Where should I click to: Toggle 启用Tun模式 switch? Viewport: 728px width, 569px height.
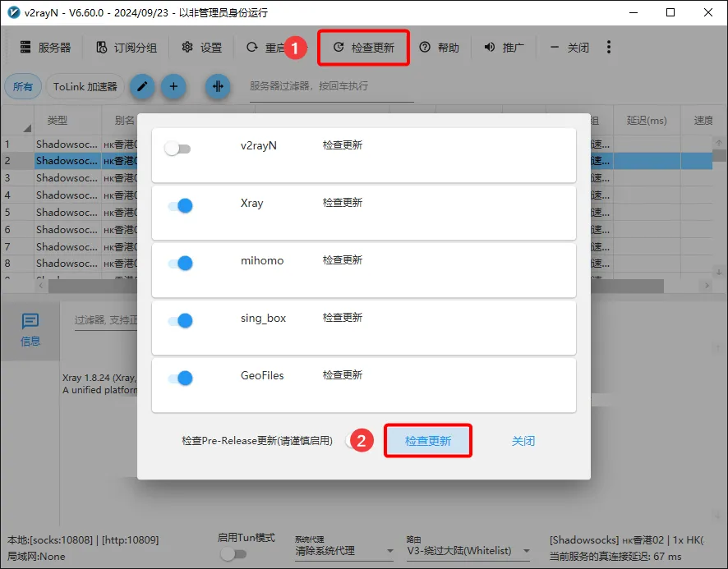click(x=233, y=554)
